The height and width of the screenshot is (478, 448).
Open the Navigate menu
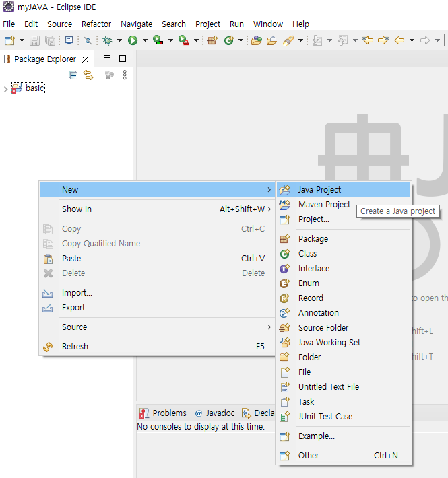click(x=136, y=24)
